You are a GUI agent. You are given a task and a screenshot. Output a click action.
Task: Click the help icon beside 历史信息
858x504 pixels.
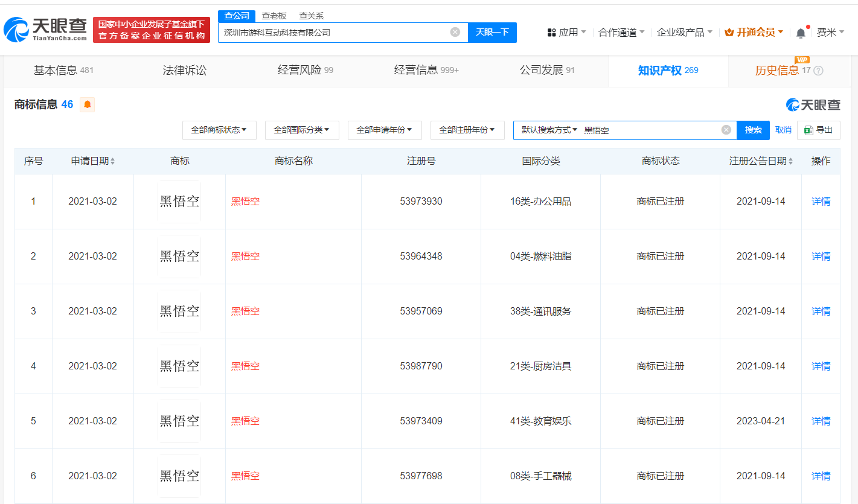819,71
